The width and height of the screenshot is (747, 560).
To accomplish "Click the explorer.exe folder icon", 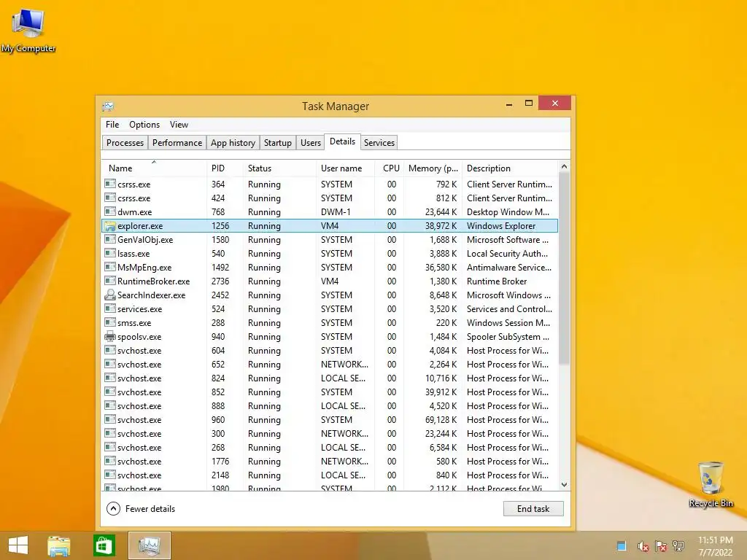I will coord(110,226).
